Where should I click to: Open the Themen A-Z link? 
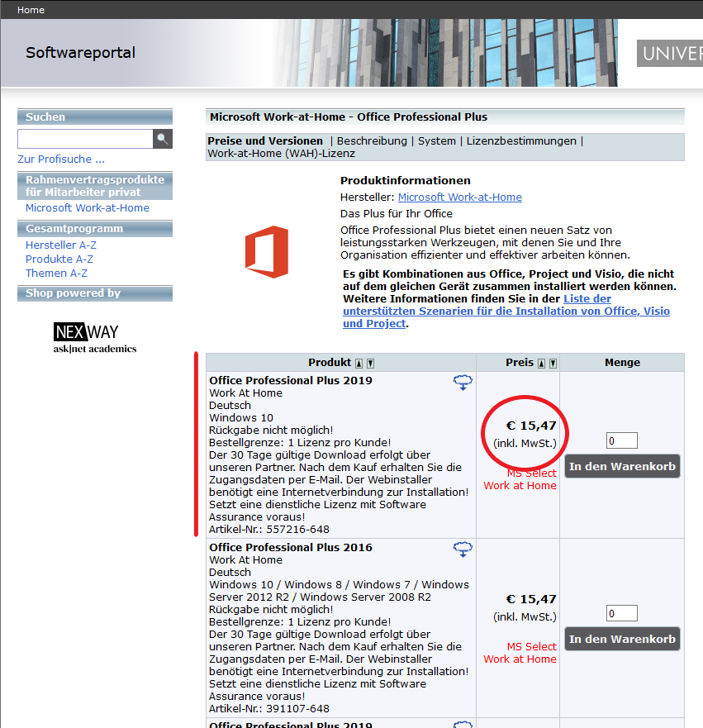[x=56, y=274]
